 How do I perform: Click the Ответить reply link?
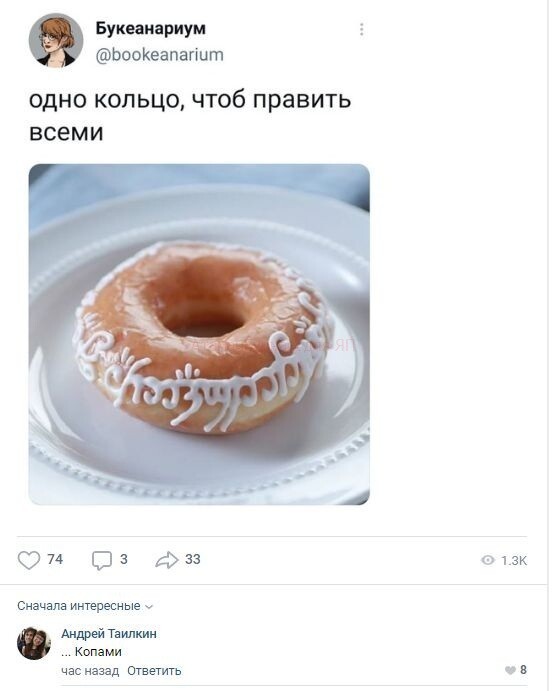(x=154, y=671)
